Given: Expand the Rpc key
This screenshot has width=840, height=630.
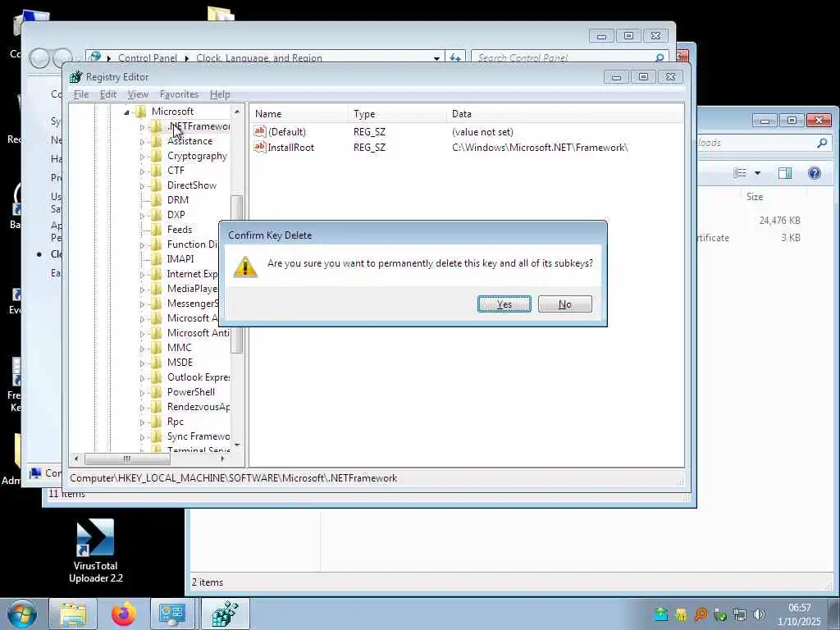Looking at the screenshot, I should (142, 422).
